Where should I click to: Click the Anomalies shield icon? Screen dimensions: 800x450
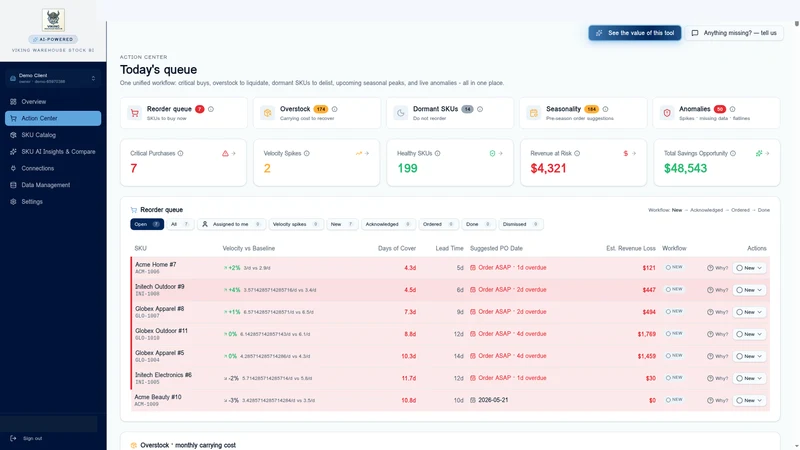tap(667, 113)
